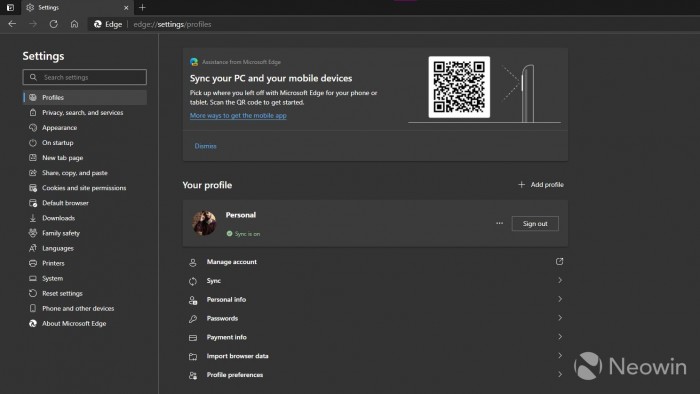
Task: Click the Default browser sidebar icon
Action: (x=33, y=203)
